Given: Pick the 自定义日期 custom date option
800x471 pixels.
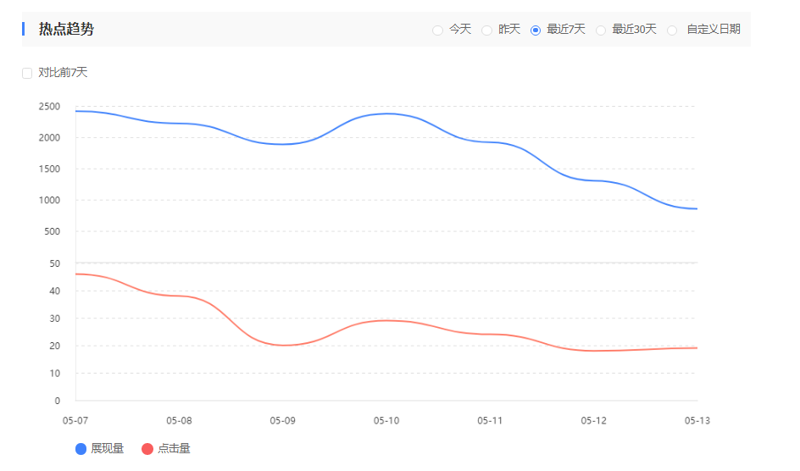Looking at the screenshot, I should [x=672, y=30].
